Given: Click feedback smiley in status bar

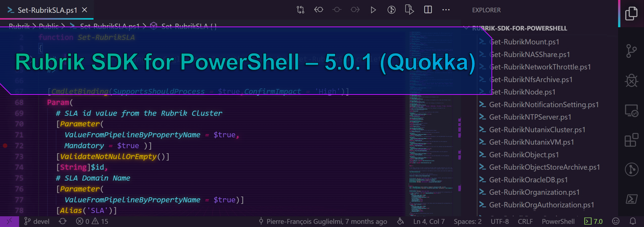Looking at the screenshot, I should point(616,221).
